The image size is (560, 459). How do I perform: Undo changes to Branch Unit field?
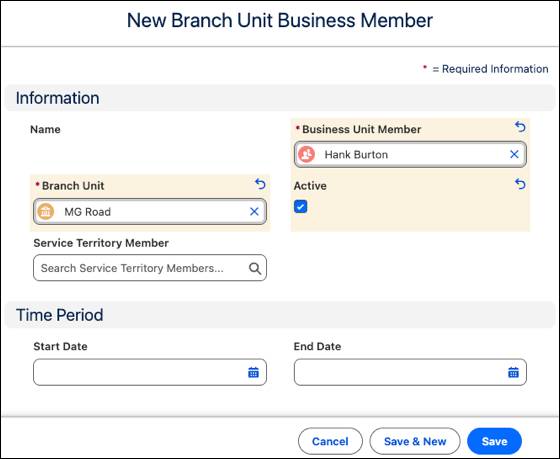click(260, 184)
